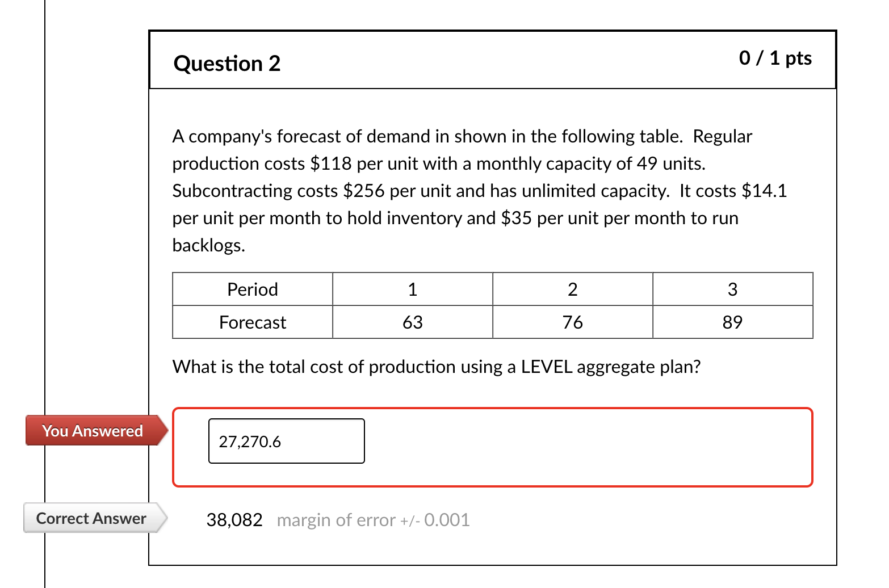This screenshot has width=889, height=588.
Task: Click the Period 2 column header
Action: click(x=572, y=289)
